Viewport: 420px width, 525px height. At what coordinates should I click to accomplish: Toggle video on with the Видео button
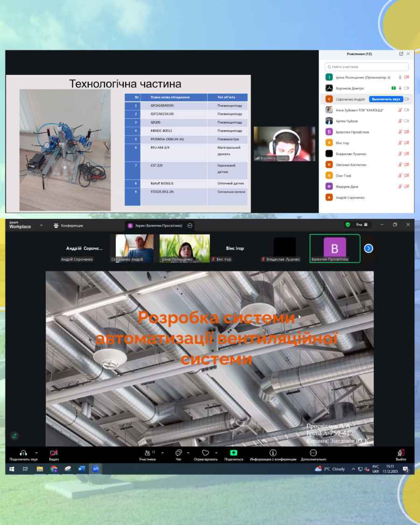point(54,453)
